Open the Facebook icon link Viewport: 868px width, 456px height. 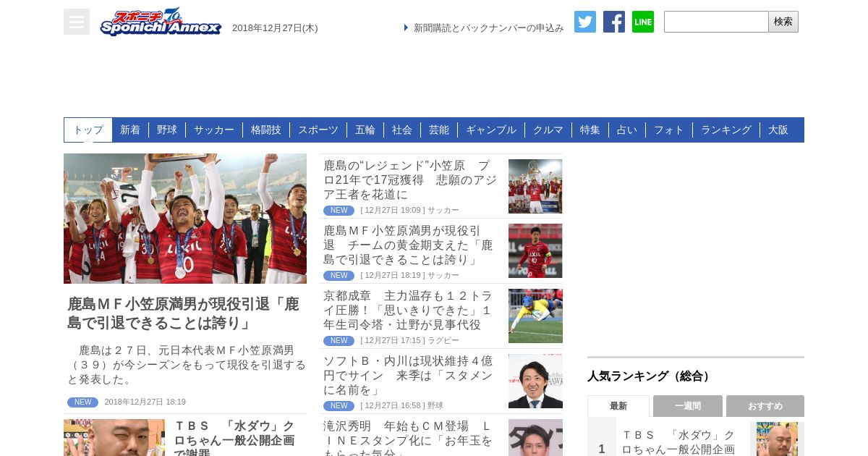tap(614, 22)
